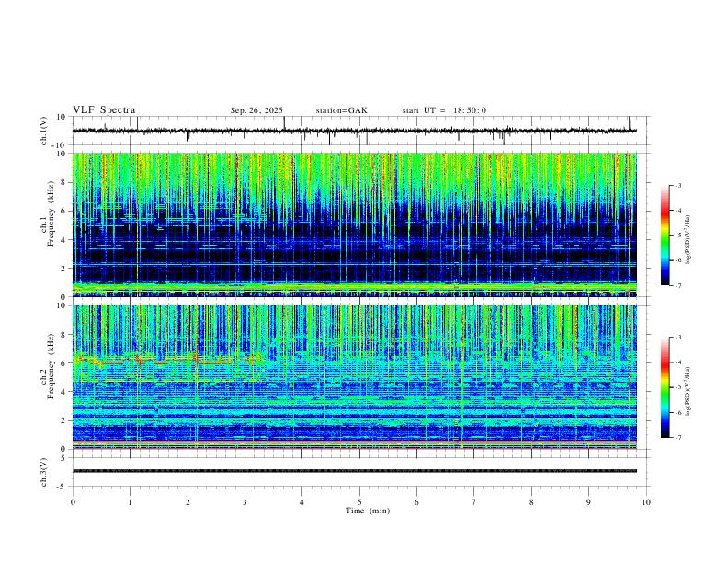728x563 pixels.
Task: Click the ch.1 color bar PSD unit label
Action: coord(688,240)
